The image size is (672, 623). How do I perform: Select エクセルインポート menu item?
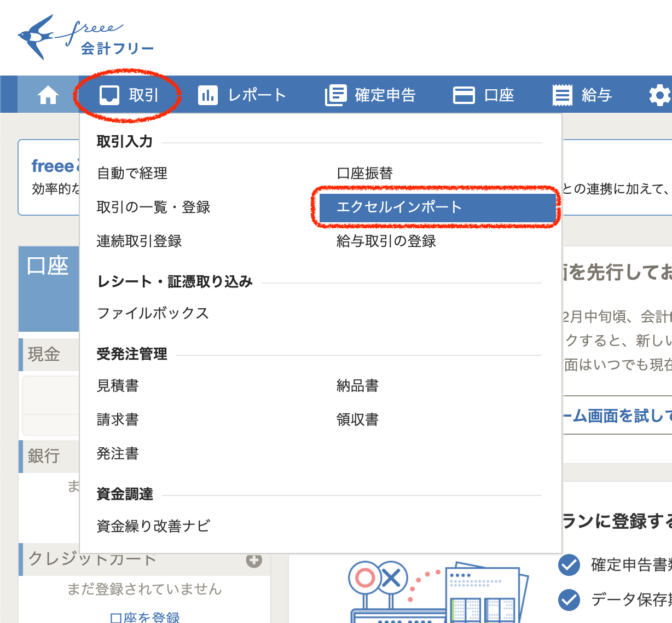pos(399,207)
